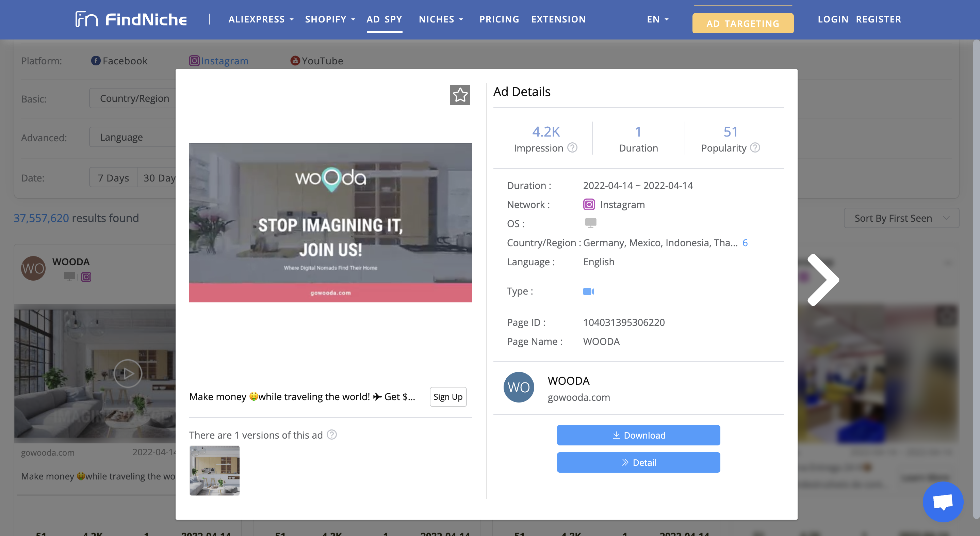This screenshot has height=536, width=980.
Task: Click the 4.2K impression value
Action: pyautogui.click(x=545, y=131)
